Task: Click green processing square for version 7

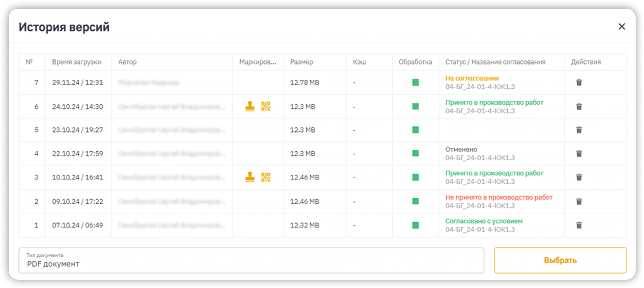Action: click(415, 82)
